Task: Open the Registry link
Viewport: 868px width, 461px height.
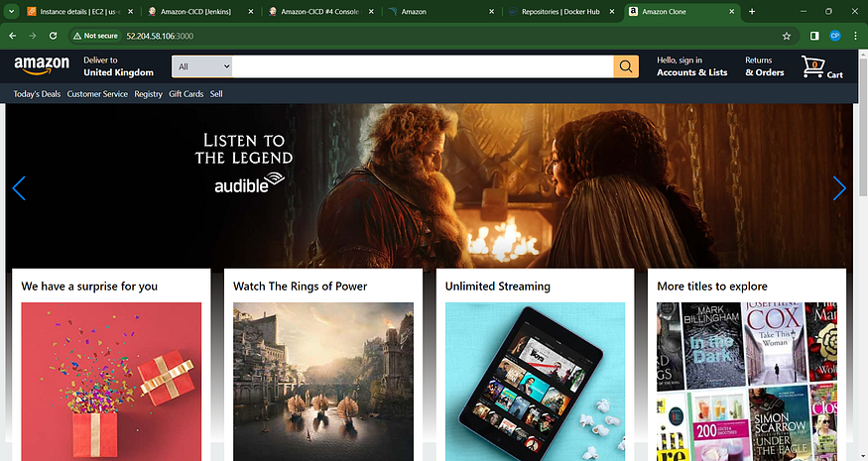Action: pos(149,94)
